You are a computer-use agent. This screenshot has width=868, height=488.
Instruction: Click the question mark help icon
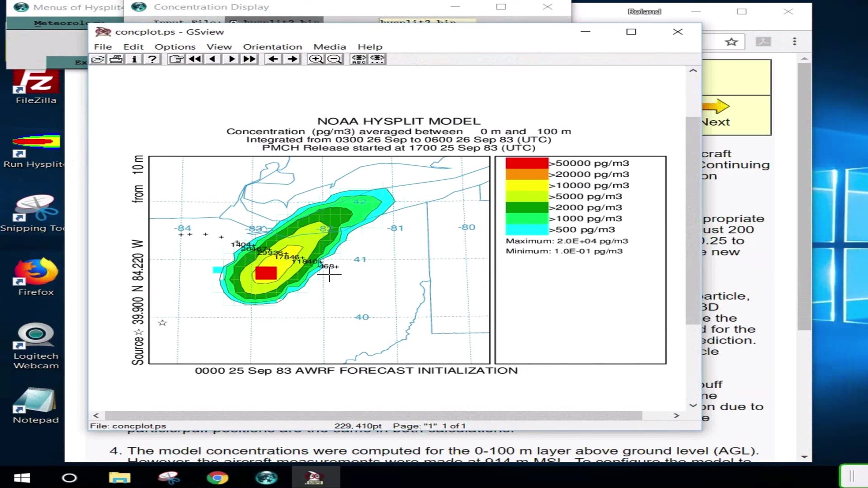point(152,59)
